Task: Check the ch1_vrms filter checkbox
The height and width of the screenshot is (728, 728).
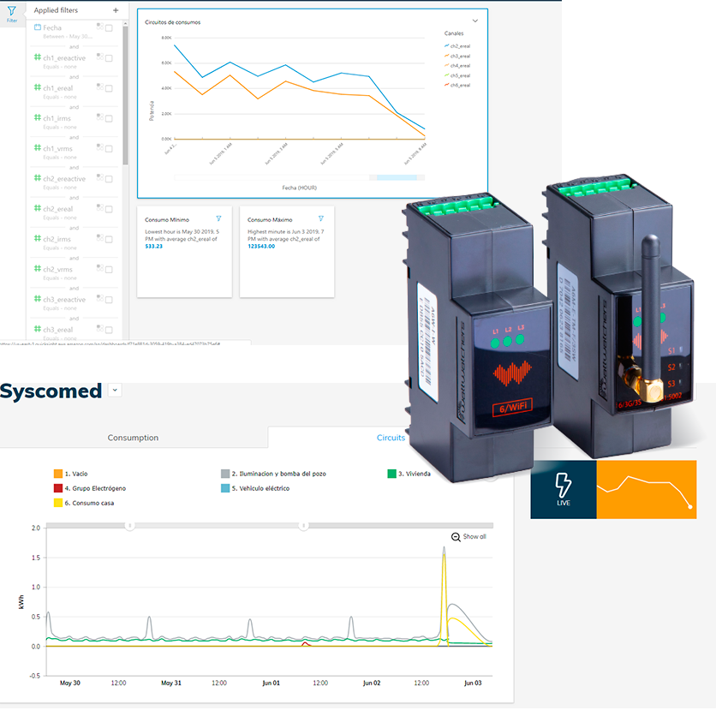Action: click(109, 149)
